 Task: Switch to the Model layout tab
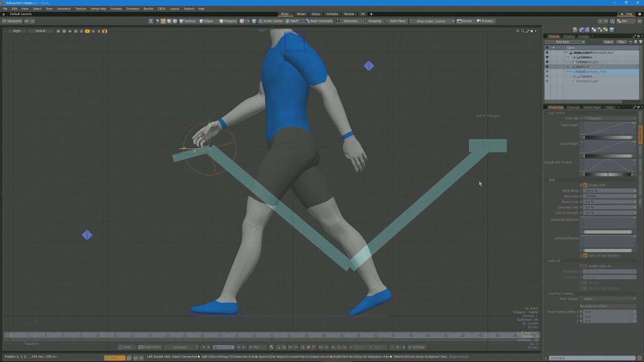point(301,14)
